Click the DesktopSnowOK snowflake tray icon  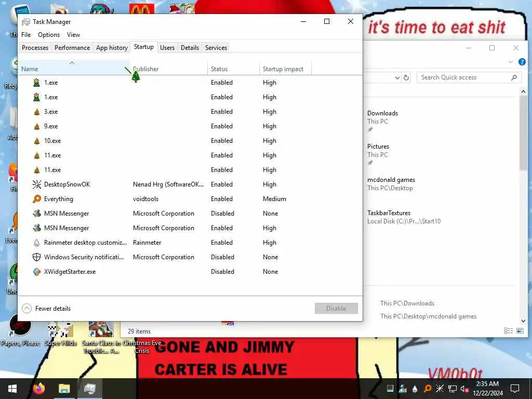click(440, 389)
